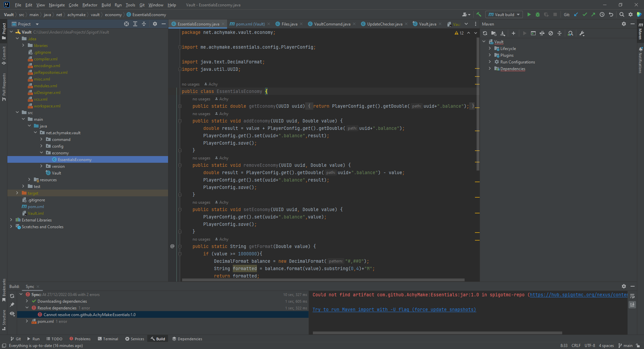Toggle the filter eye icon in Build panel
644x349 pixels.
(12, 314)
